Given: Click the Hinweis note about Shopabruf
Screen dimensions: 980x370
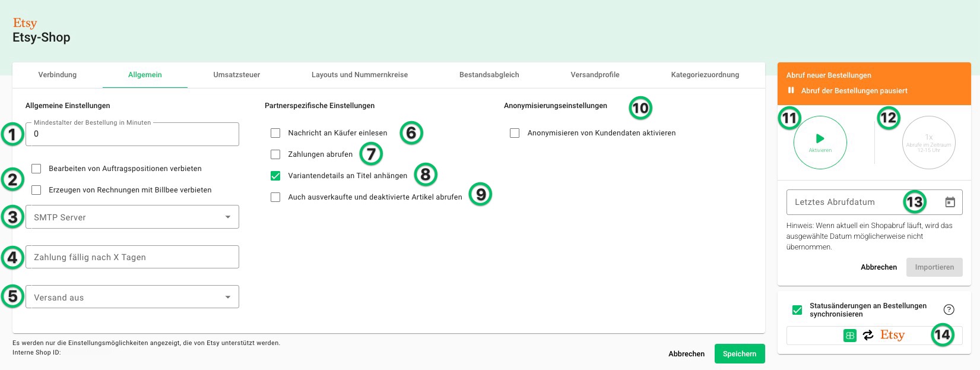Looking at the screenshot, I should coord(870,236).
